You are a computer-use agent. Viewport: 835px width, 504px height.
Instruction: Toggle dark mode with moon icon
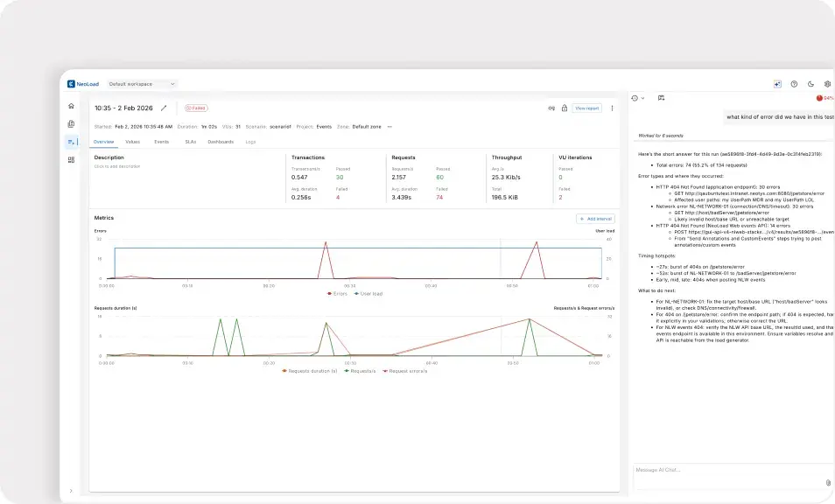coord(810,84)
